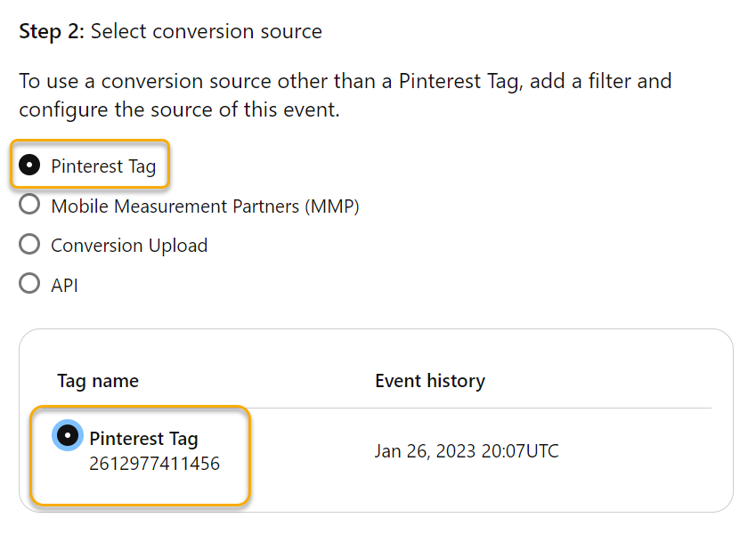756x534 pixels.
Task: Pick the API radio button
Action: tap(29, 284)
